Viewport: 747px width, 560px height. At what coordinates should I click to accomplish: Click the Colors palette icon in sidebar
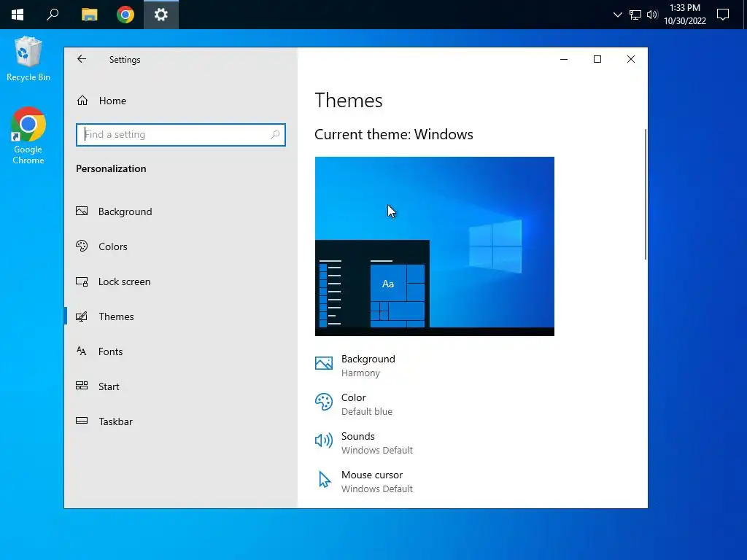pyautogui.click(x=82, y=246)
